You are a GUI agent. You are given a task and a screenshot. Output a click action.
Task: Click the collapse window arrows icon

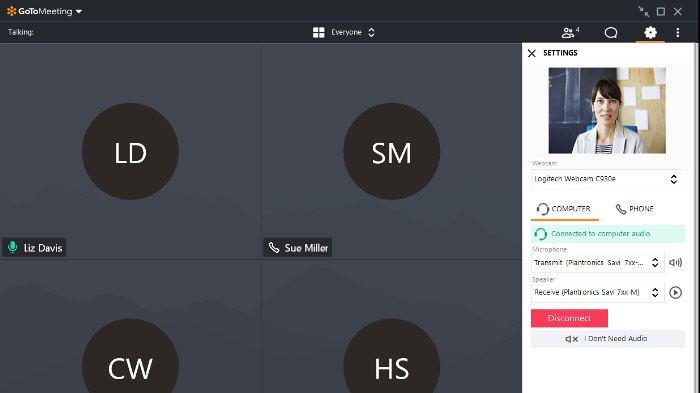pos(643,12)
